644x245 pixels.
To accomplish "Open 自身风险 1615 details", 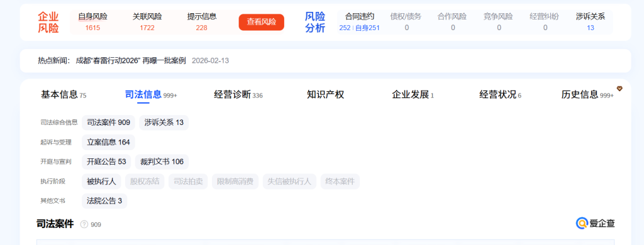I will pos(93,22).
